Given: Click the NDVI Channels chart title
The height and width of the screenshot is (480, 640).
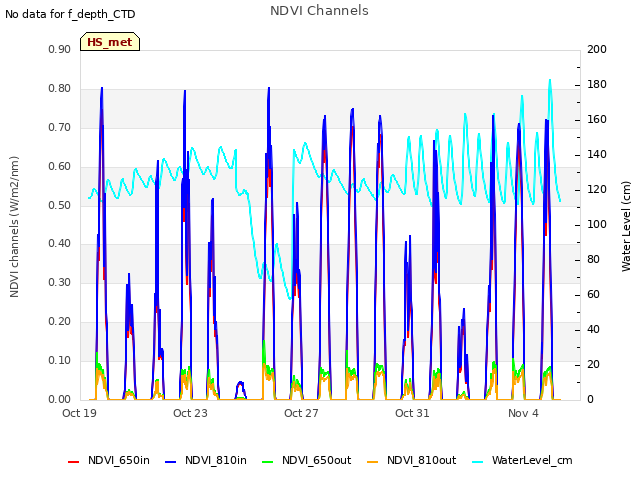Looking at the screenshot, I should coord(319,11).
